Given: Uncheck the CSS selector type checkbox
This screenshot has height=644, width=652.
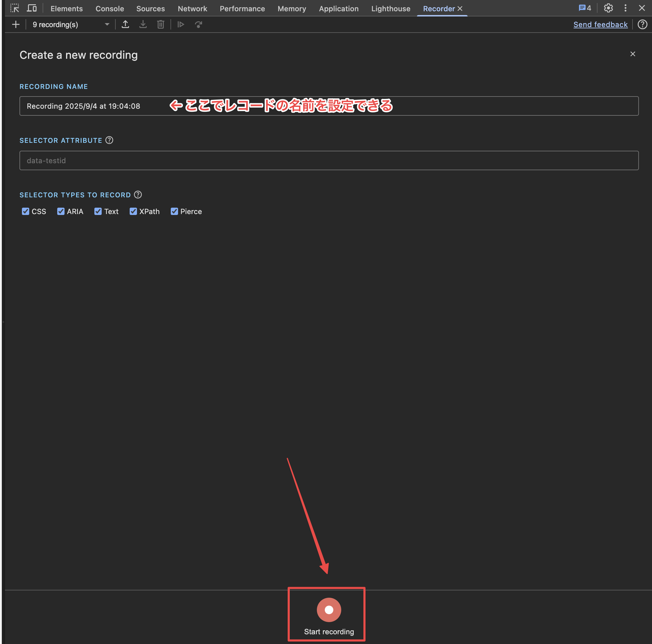Looking at the screenshot, I should pos(25,211).
